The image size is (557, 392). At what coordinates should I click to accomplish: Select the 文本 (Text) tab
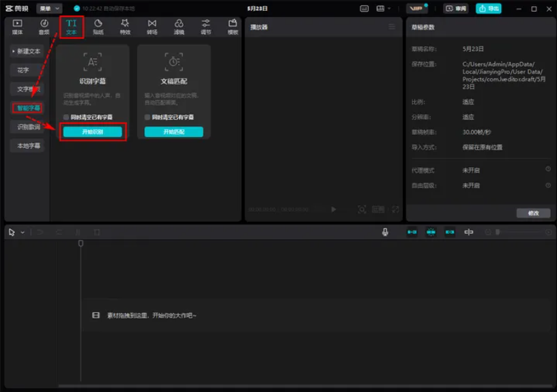71,27
